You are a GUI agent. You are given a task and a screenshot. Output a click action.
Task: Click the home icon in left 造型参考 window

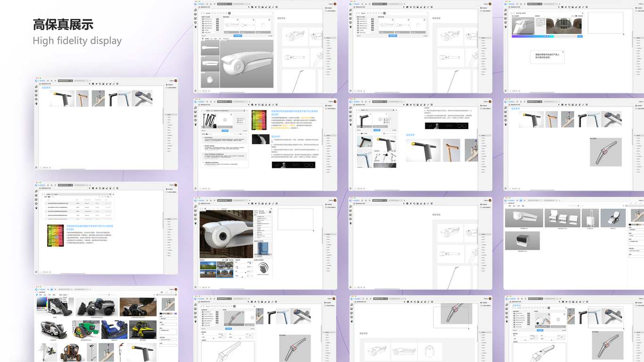click(48, 81)
